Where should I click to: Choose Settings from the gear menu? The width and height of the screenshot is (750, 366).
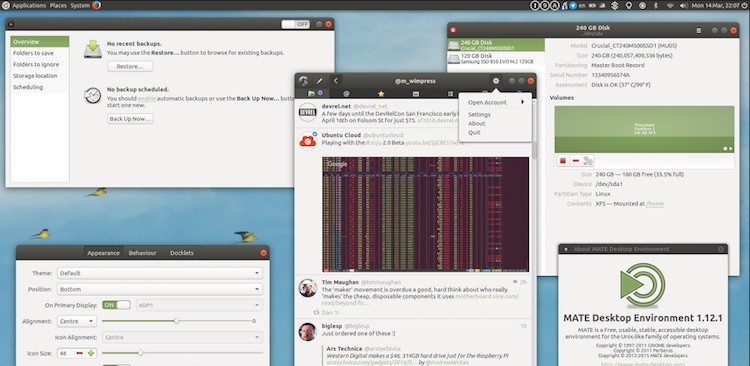point(479,114)
